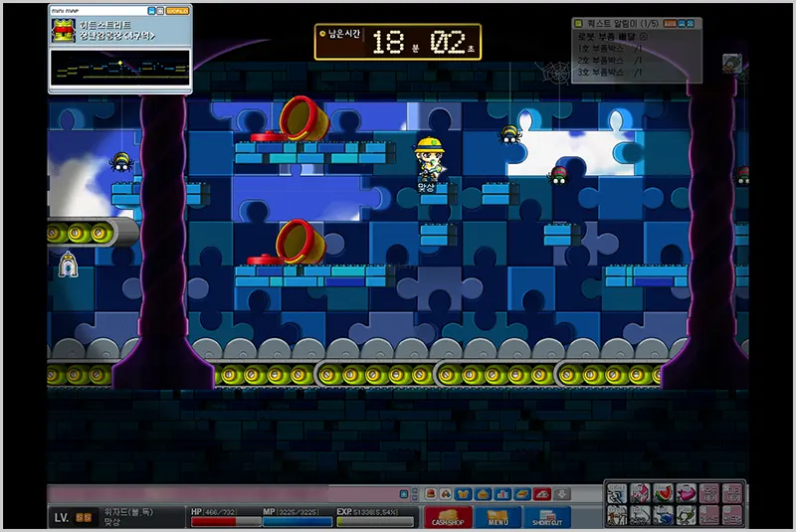Open the MENU button
This screenshot has height=532, width=796.
pyautogui.click(x=497, y=517)
